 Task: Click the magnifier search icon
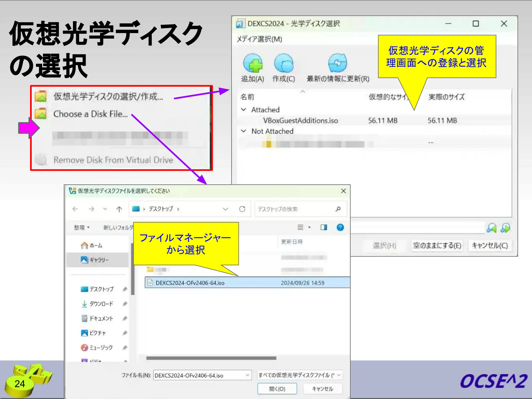338,209
